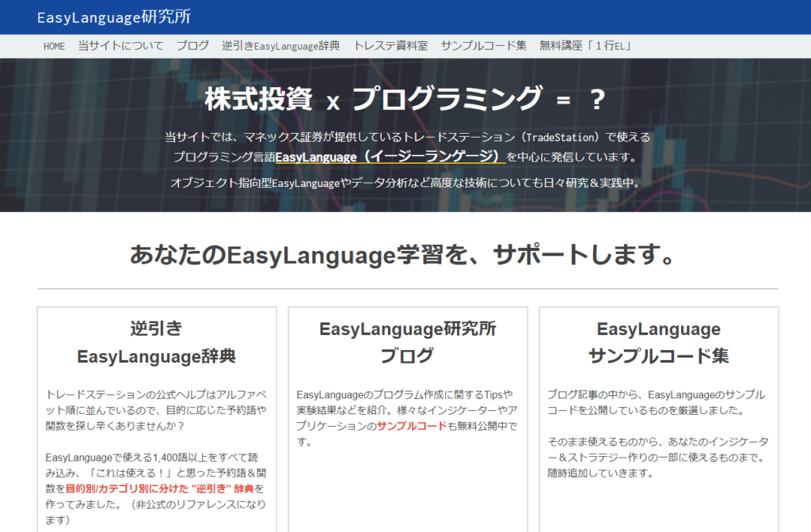
Task: Click the 株式投資 x プログラミング headline
Action: coord(405,99)
